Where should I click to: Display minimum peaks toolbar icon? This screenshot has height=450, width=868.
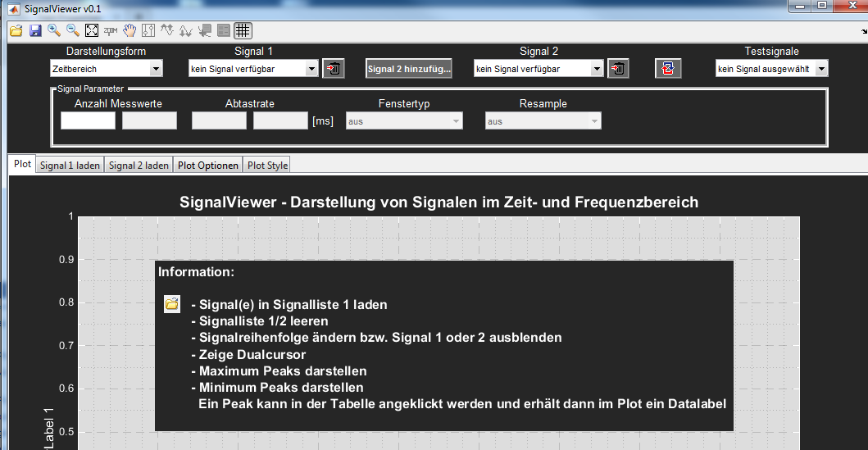[x=185, y=30]
